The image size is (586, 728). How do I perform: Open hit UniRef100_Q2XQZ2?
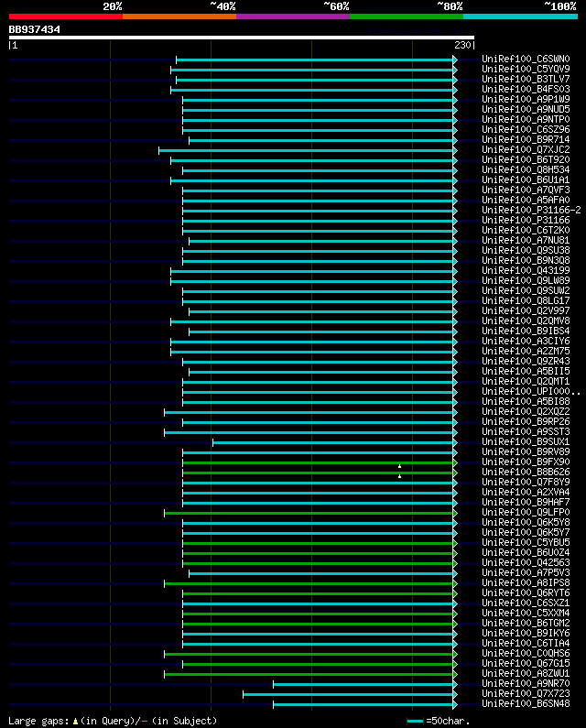(x=526, y=412)
